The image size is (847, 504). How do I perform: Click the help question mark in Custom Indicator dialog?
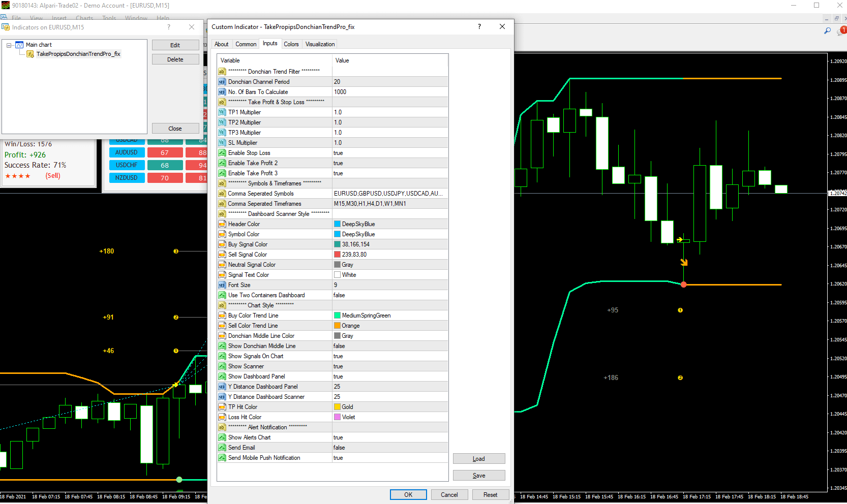tap(479, 26)
